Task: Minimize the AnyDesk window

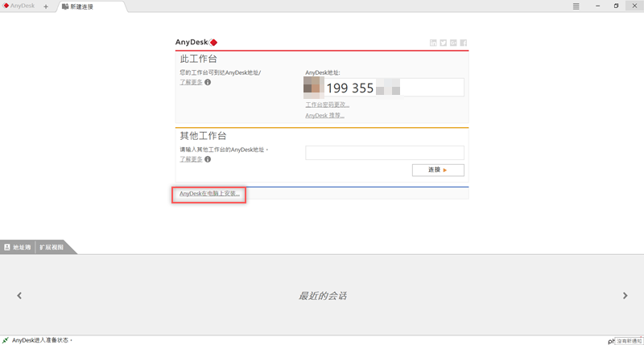Action: 597,6
